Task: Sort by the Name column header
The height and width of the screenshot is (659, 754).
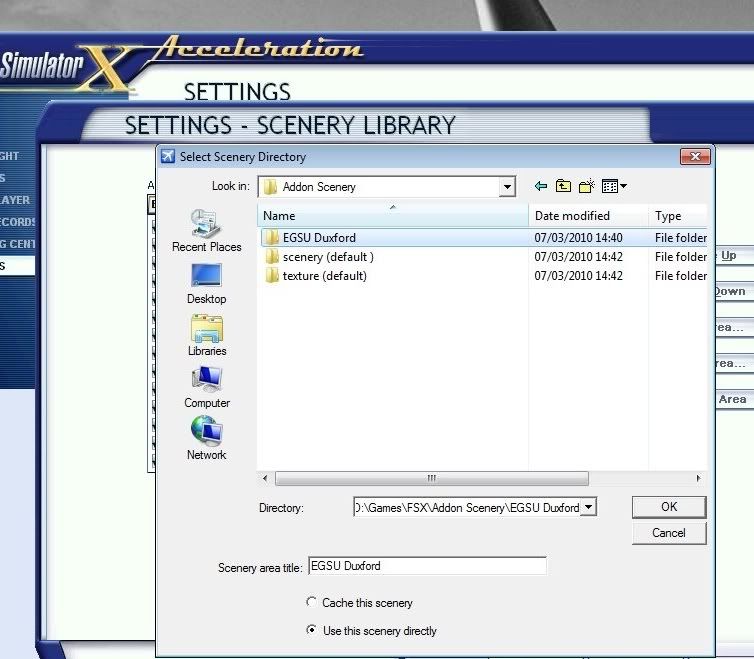Action: (393, 215)
